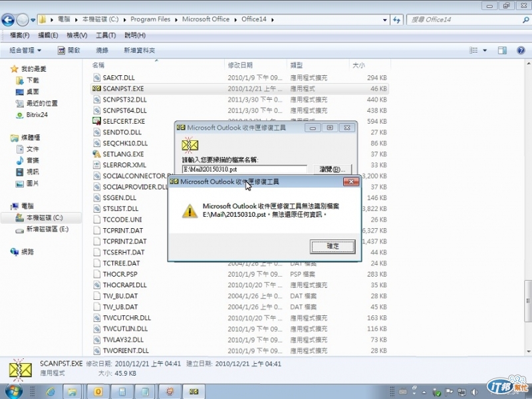532x399 pixels.
Task: Open the 檢視(V) menu
Action: pyautogui.click(x=77, y=35)
